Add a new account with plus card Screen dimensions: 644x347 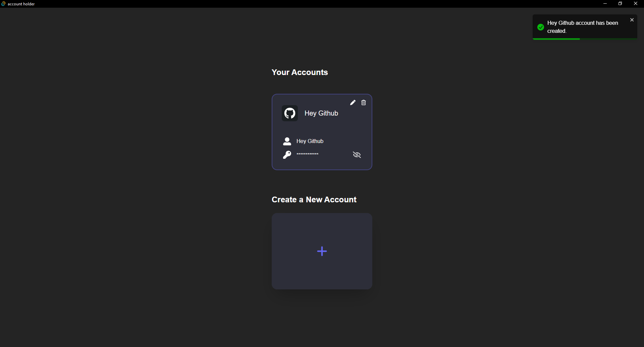(322, 251)
